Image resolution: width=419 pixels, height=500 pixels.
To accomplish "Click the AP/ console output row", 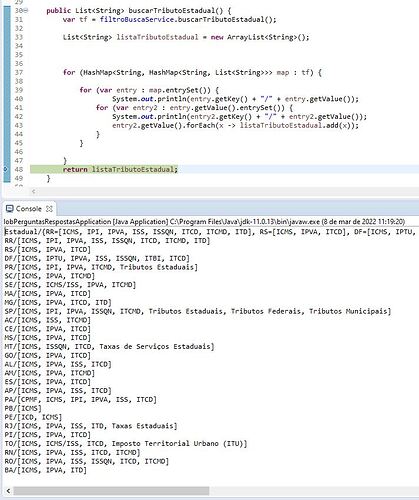I will pyautogui.click(x=58, y=391).
